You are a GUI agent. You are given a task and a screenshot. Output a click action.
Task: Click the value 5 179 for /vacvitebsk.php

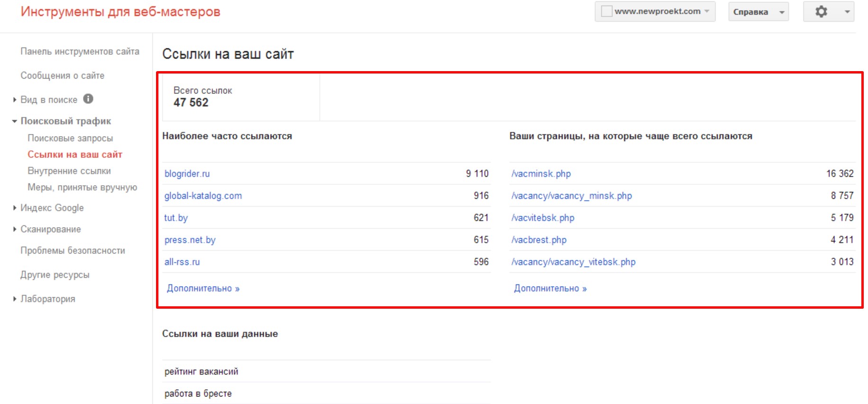pos(842,218)
